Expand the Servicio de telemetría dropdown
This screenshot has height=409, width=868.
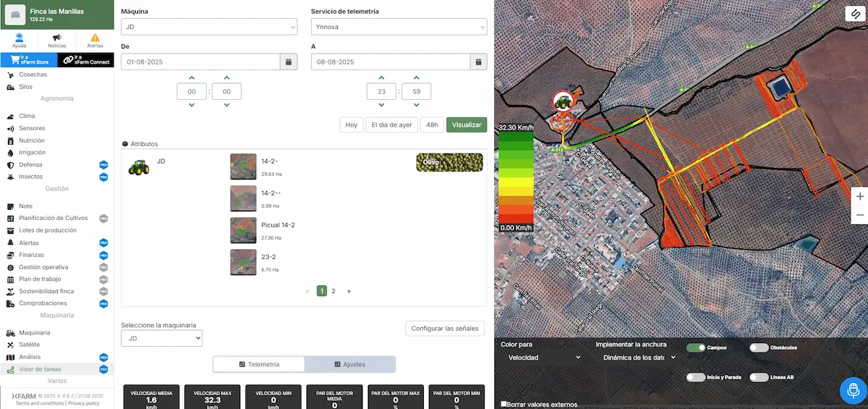[x=399, y=27]
